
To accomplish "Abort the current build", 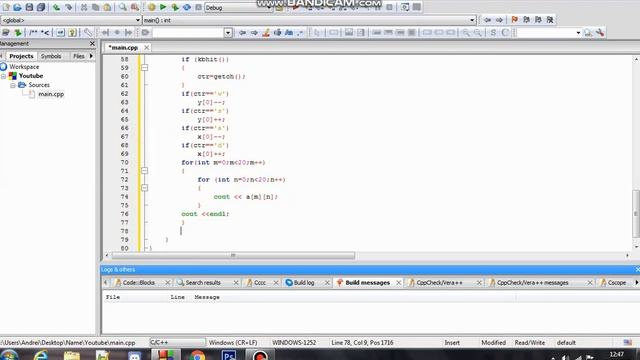I will coord(198,7).
